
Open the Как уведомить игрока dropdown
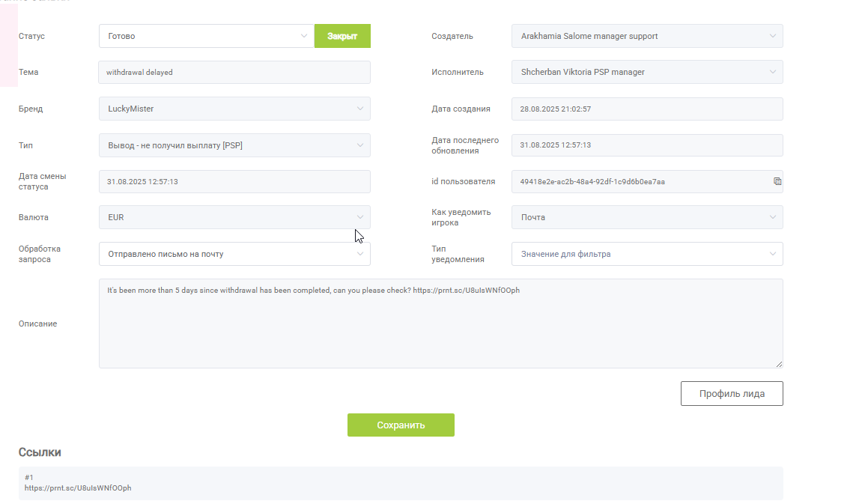point(647,217)
